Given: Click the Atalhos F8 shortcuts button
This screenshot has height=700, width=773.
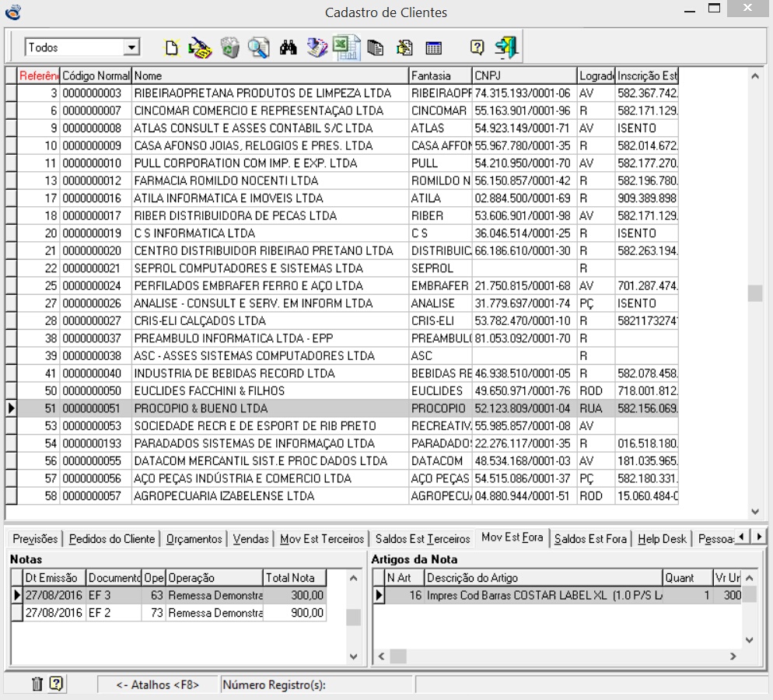Looking at the screenshot, I should coord(157,684).
